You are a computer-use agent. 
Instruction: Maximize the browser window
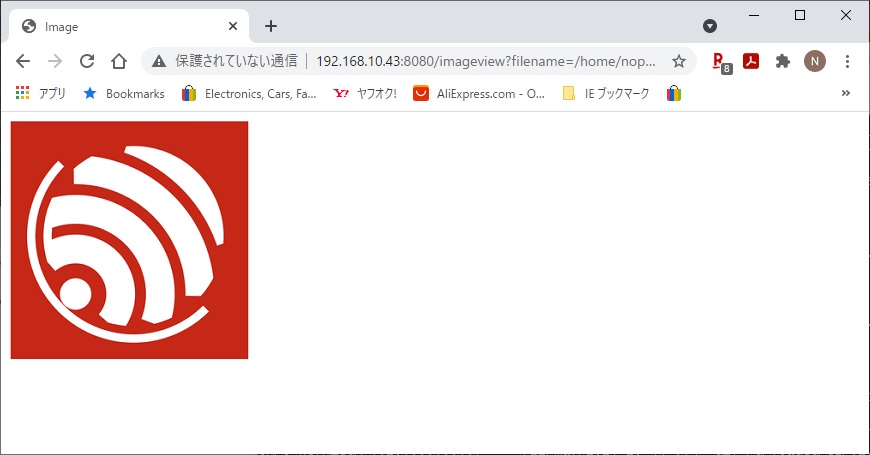pos(800,16)
